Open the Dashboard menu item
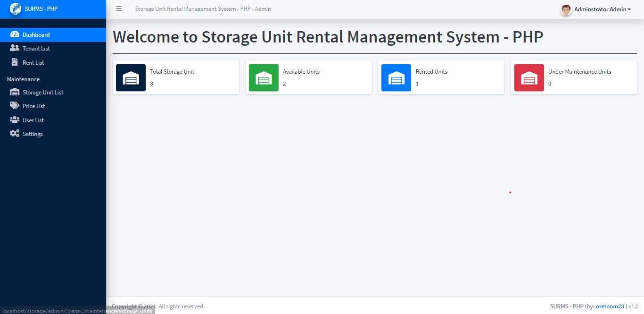 36,34
